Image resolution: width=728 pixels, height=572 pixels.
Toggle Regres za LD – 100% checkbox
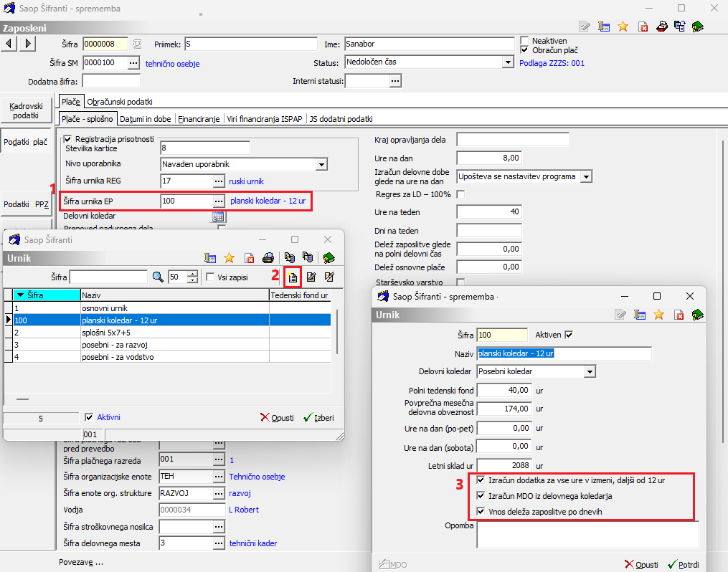point(460,194)
